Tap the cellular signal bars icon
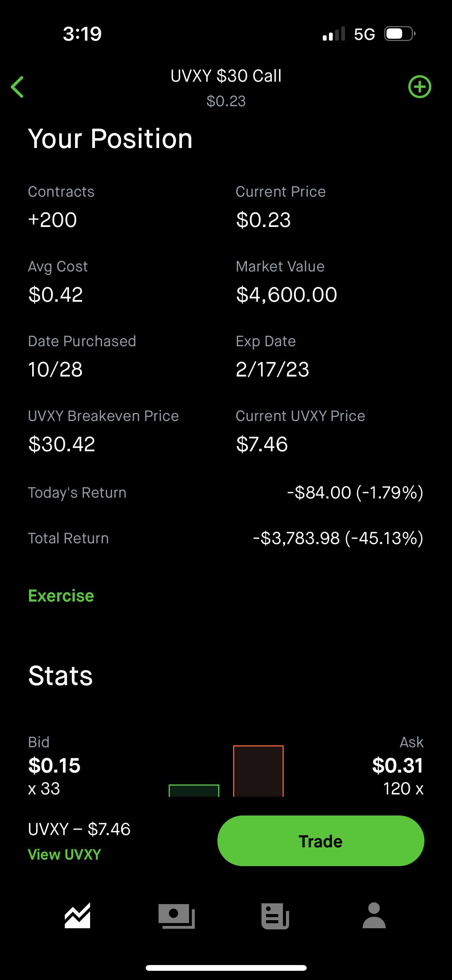 tap(334, 34)
